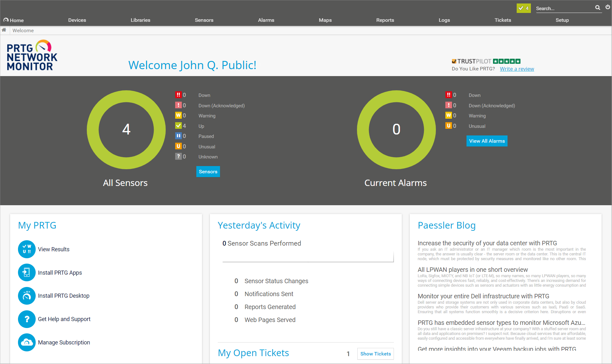
Task: Open the Setup menu
Action: pyautogui.click(x=562, y=20)
